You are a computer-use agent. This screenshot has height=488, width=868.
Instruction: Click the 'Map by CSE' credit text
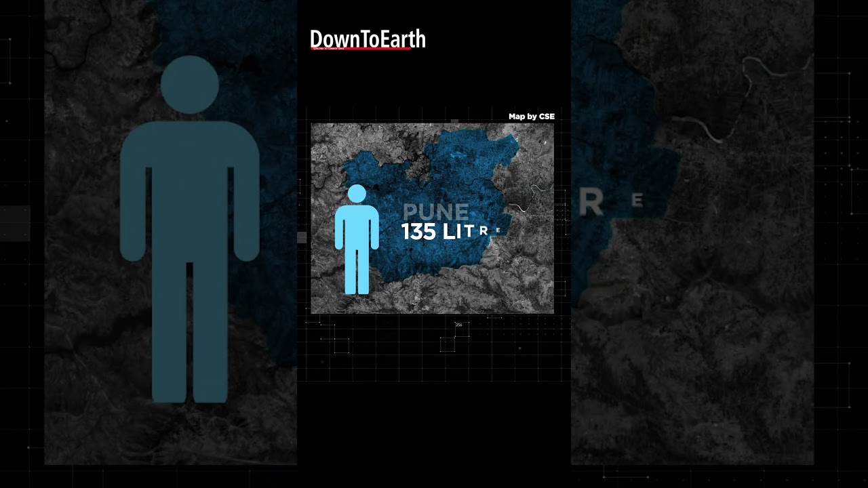(532, 117)
